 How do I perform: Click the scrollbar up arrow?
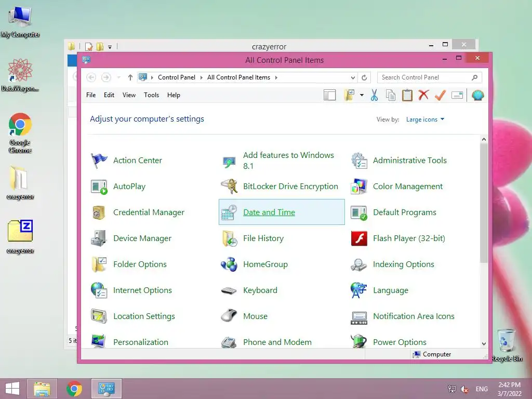(484, 139)
